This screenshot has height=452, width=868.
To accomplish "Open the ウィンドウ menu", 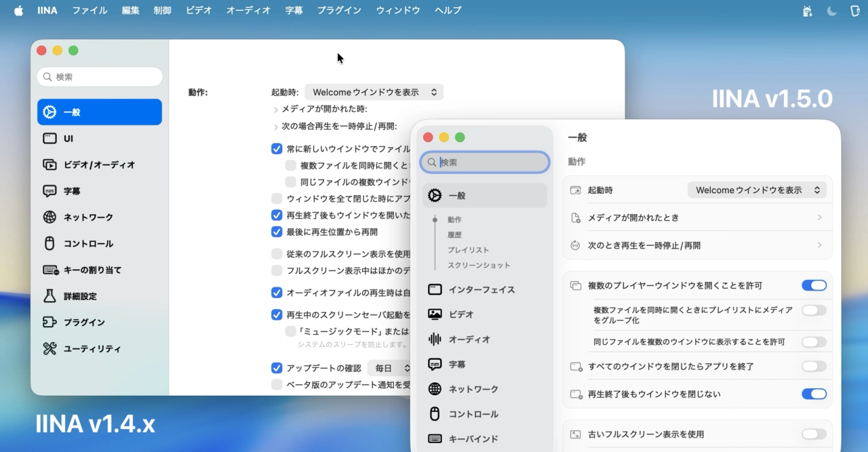I will pos(398,10).
